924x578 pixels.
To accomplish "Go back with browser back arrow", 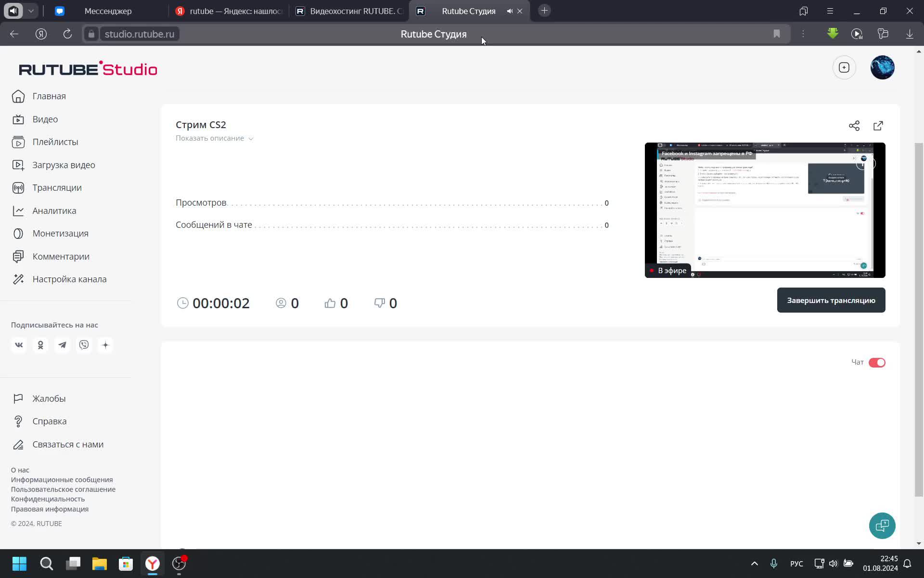I will tap(14, 34).
